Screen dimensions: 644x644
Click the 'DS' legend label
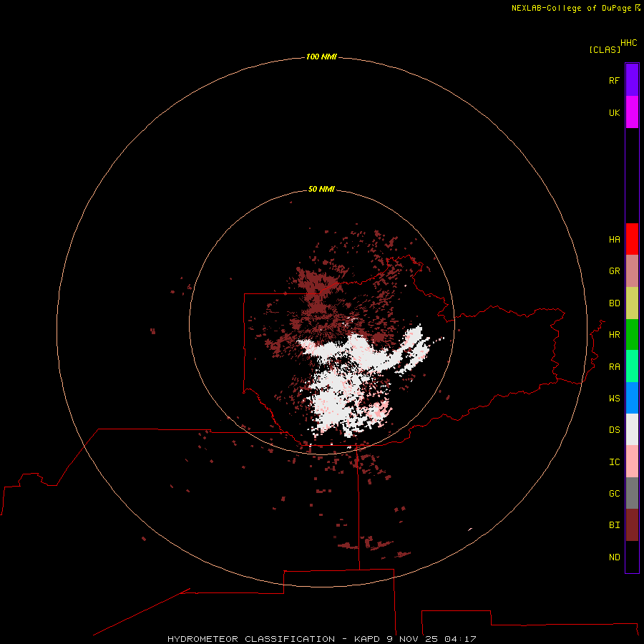(x=614, y=430)
